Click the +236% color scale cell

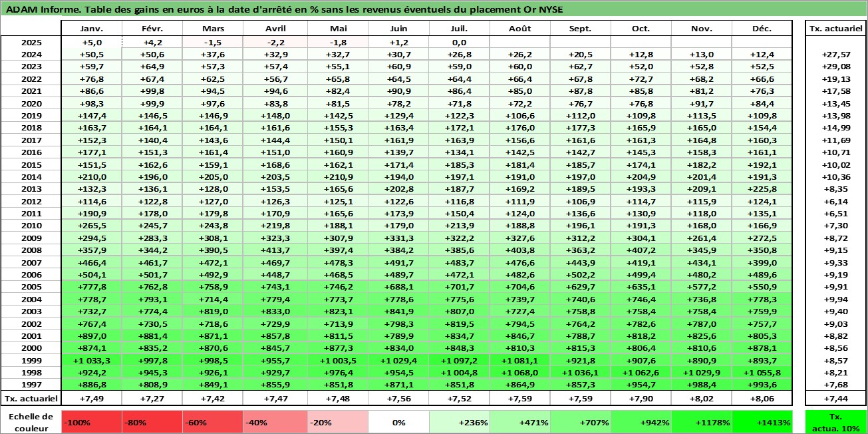[459, 422]
